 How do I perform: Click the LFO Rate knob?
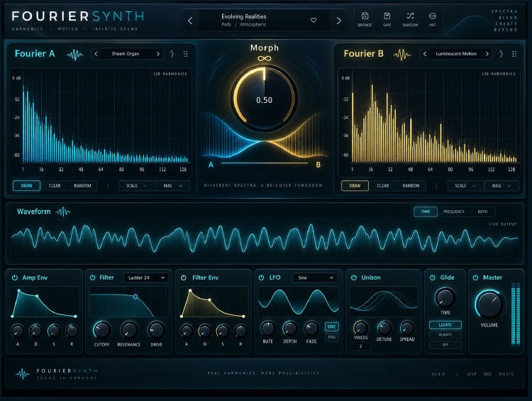coord(268,329)
